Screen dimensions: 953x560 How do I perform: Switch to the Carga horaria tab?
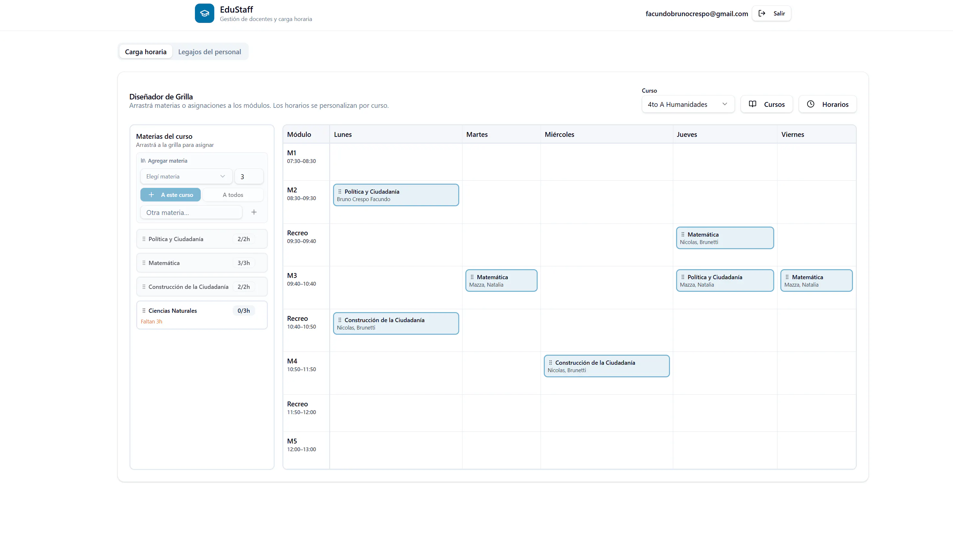(x=146, y=52)
